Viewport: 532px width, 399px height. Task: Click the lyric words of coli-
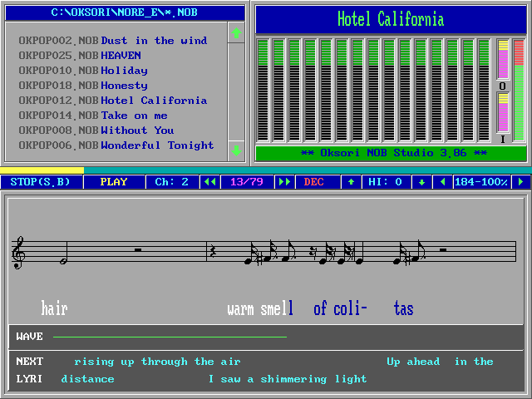pyautogui.click(x=340, y=308)
